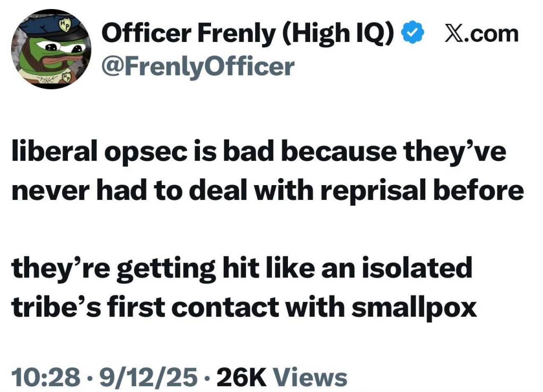Image resolution: width=543 pixels, height=392 pixels.
Task: Open the Pepe police officer profile avatar
Action: (x=51, y=49)
